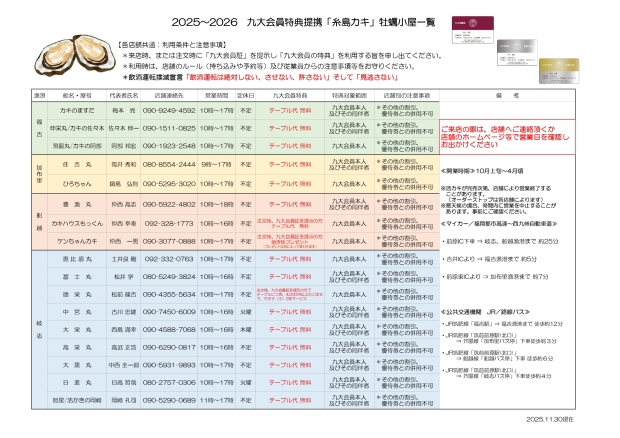The height and width of the screenshot is (438, 620).
Task: Click the maroon membership card image
Action: pos(473,30)
